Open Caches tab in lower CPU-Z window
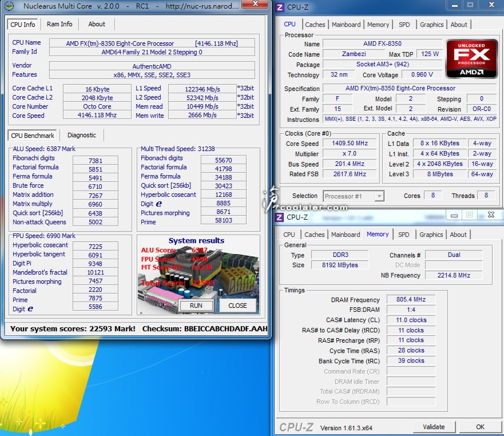 point(315,235)
